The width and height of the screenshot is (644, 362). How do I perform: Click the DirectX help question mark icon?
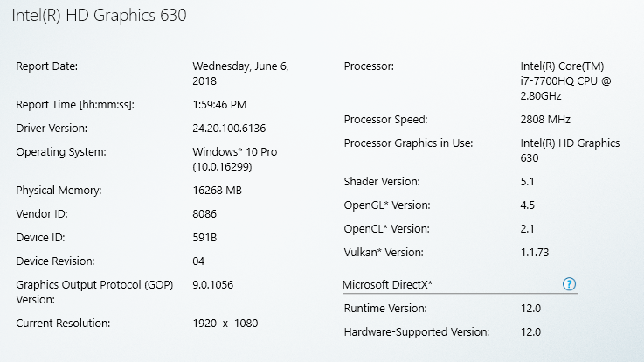[x=569, y=284]
